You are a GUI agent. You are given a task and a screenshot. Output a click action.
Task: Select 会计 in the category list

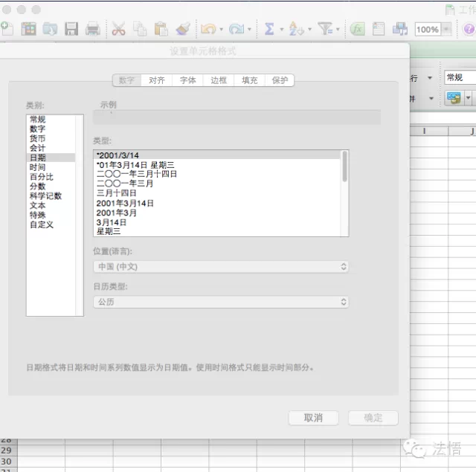[51, 148]
